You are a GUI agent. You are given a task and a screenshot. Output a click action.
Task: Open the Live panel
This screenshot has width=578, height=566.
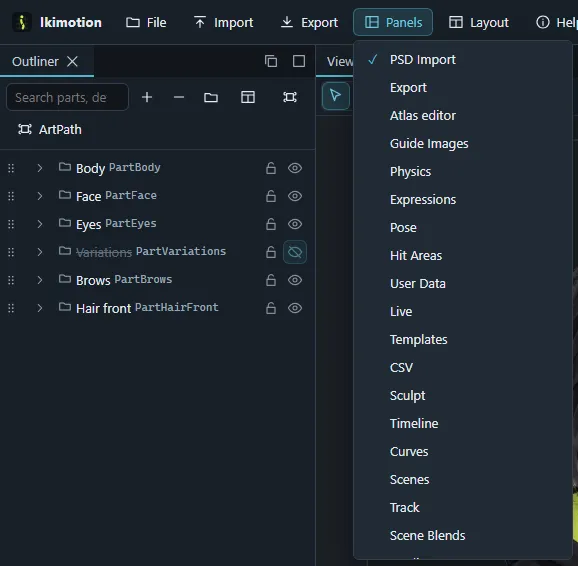click(x=463, y=312)
